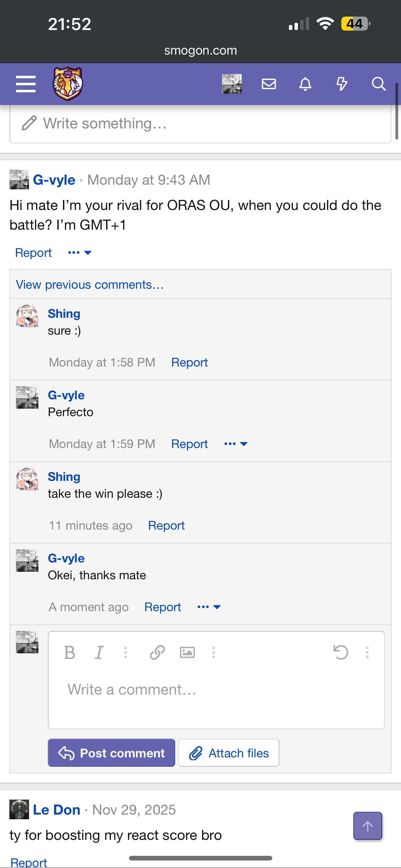Show more text formatting options after italic
This screenshot has width=401, height=868.
tap(126, 652)
